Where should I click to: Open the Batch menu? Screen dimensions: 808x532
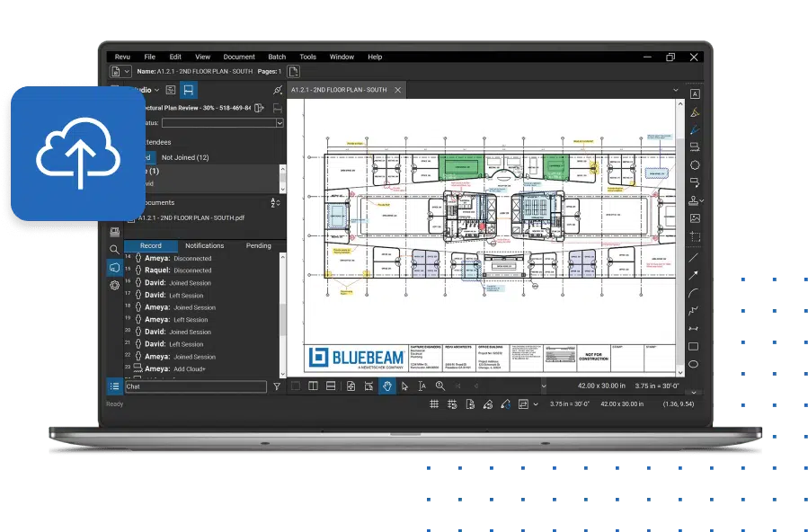click(x=277, y=57)
